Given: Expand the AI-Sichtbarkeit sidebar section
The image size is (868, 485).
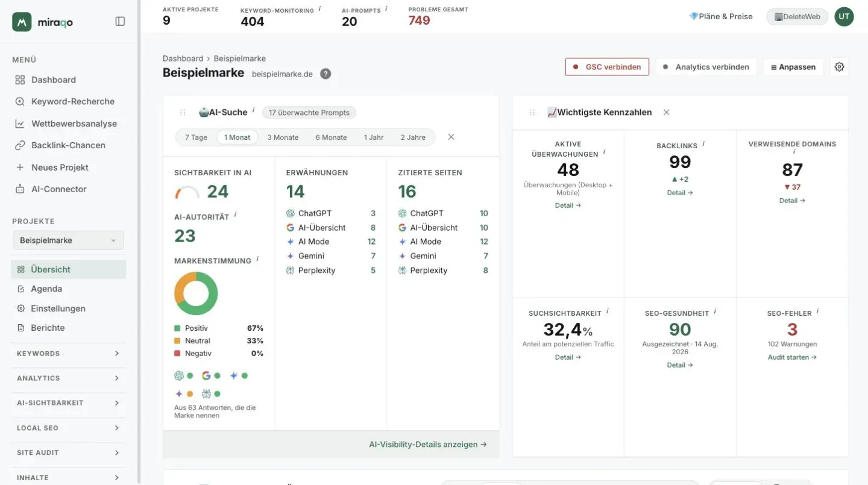Looking at the screenshot, I should point(68,403).
